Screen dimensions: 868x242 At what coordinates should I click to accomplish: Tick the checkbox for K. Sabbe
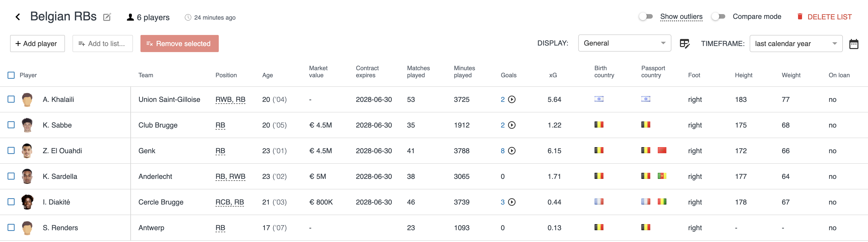coord(11,125)
